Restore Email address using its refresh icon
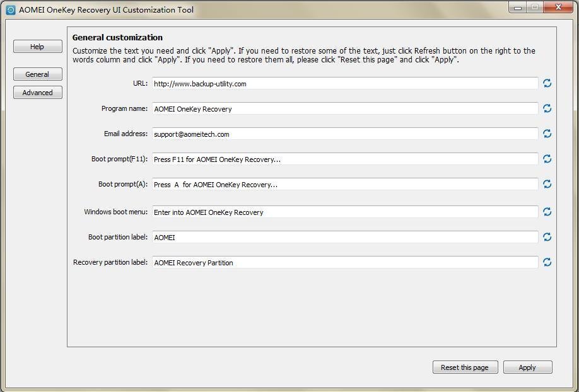The height and width of the screenshot is (392, 579). (x=547, y=134)
